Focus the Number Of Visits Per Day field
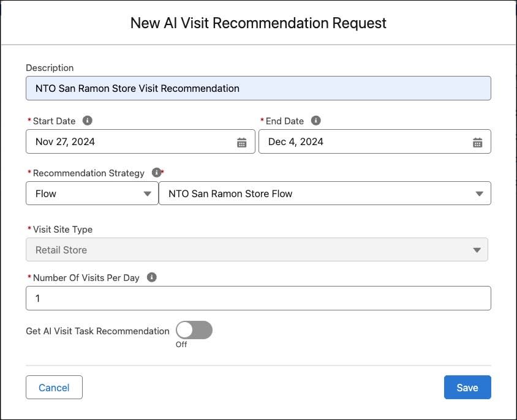 click(x=258, y=298)
